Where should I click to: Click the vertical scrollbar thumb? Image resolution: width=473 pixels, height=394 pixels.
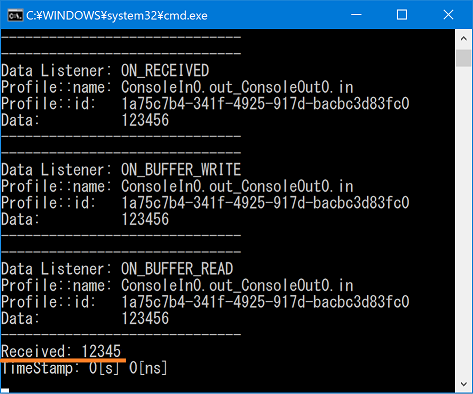(x=463, y=58)
